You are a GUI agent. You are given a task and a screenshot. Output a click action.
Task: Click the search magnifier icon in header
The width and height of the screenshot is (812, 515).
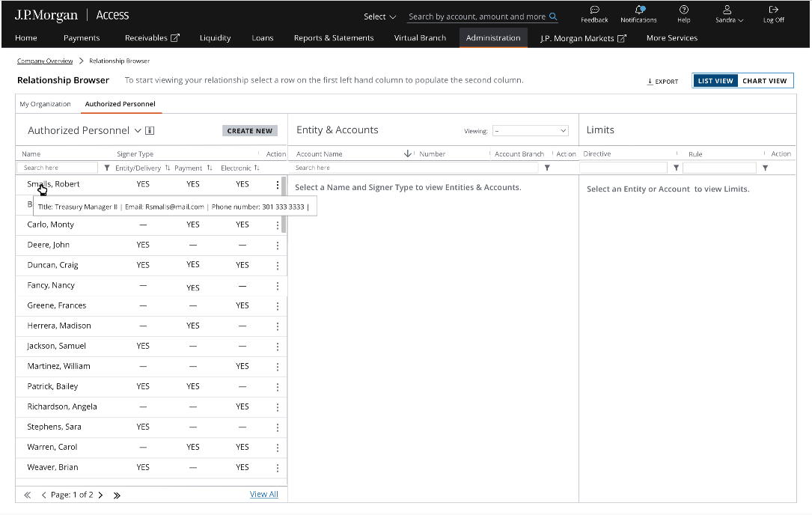(x=553, y=16)
